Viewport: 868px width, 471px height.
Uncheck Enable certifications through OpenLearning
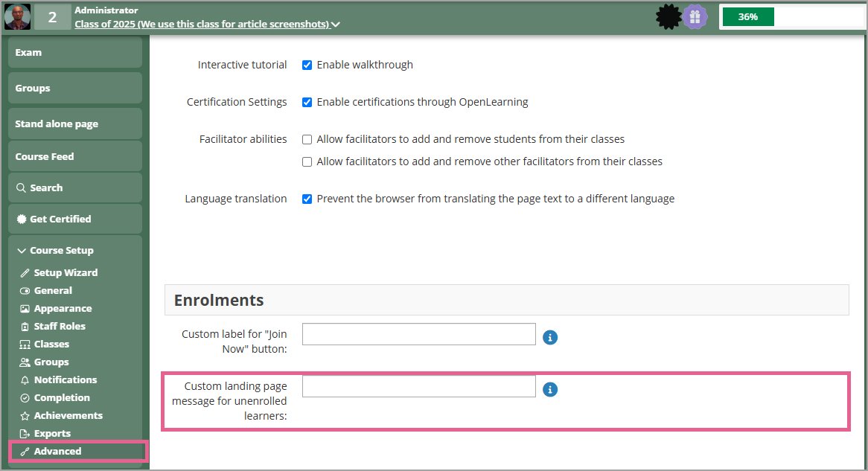tap(307, 103)
